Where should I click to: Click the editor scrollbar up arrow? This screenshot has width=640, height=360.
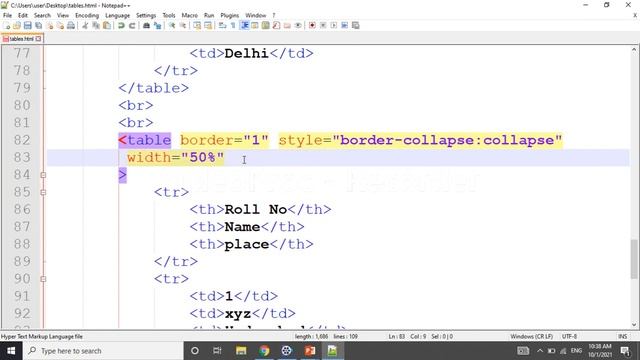(634, 50)
